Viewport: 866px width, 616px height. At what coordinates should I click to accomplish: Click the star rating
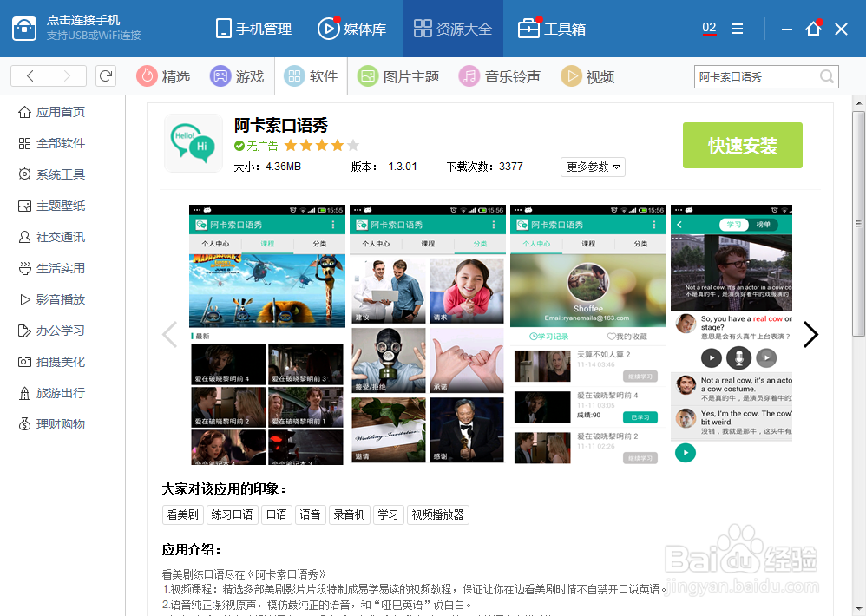click(x=321, y=146)
